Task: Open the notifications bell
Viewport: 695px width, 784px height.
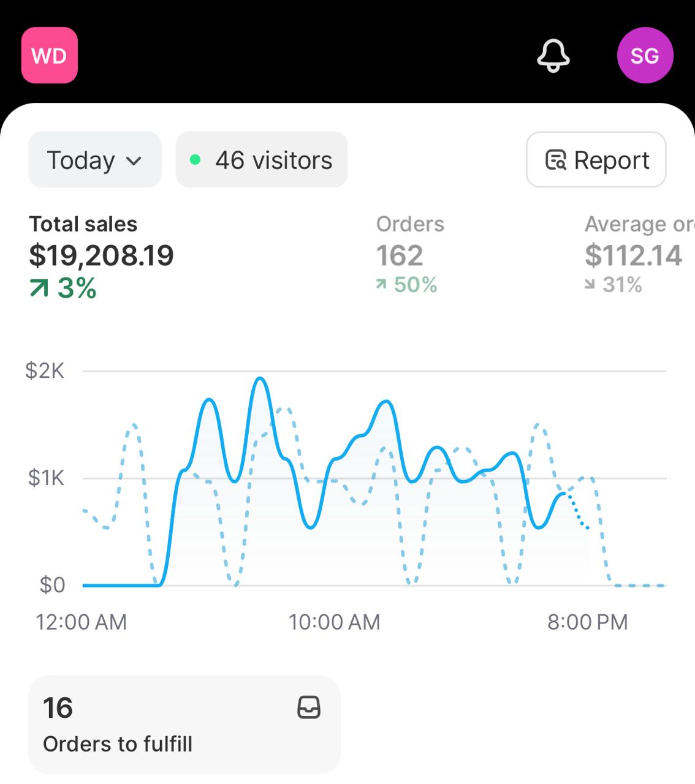Action: [x=553, y=56]
